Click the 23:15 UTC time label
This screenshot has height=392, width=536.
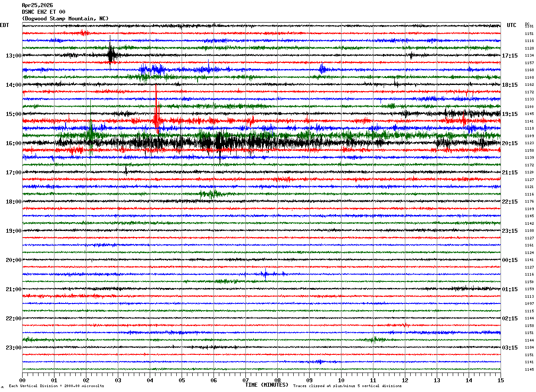(x=510, y=231)
